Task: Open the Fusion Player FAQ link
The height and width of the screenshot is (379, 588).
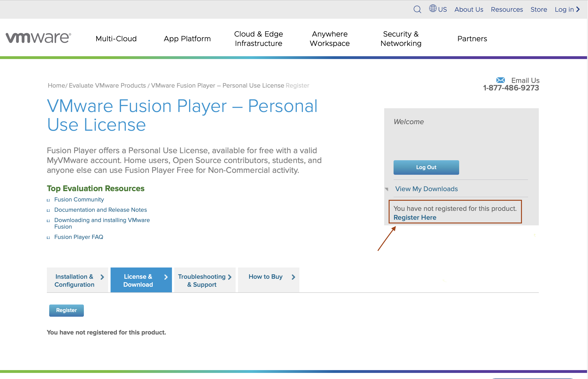Action: pyautogui.click(x=78, y=237)
